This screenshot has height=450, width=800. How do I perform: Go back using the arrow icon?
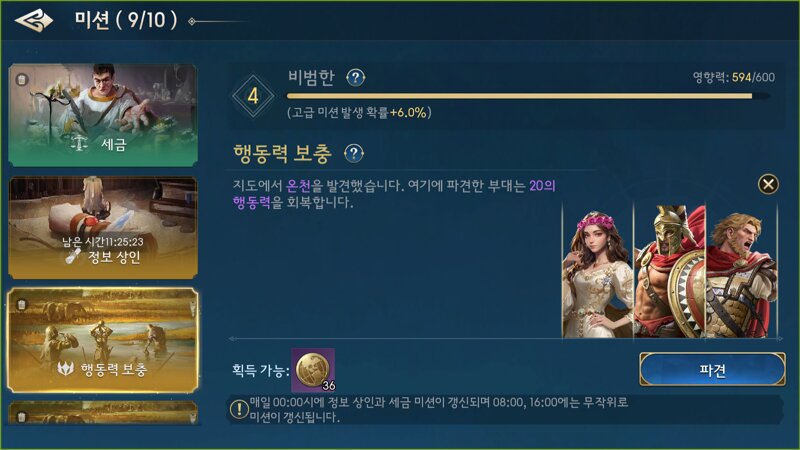[34, 21]
